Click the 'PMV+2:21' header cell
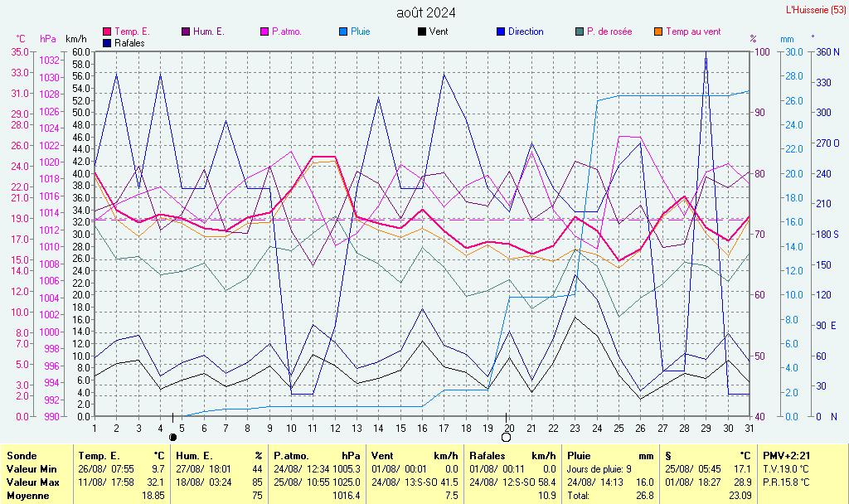 click(x=787, y=456)
